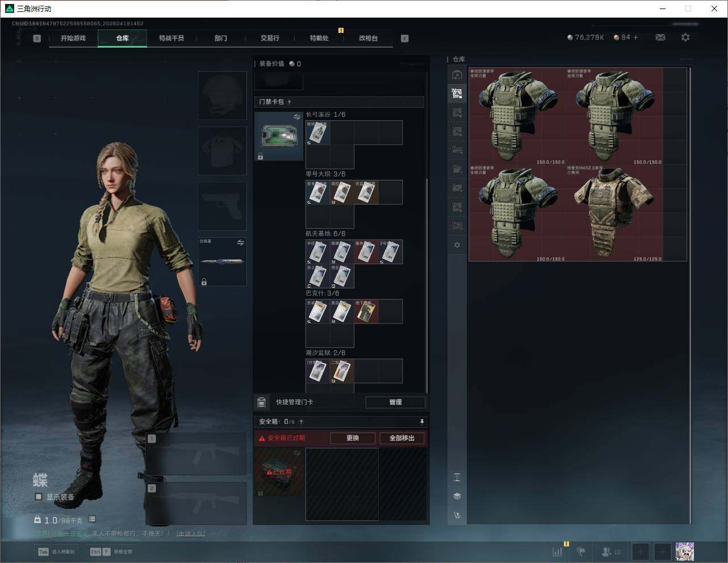Toggle the pin icon on the 安全箱 header

click(x=422, y=422)
